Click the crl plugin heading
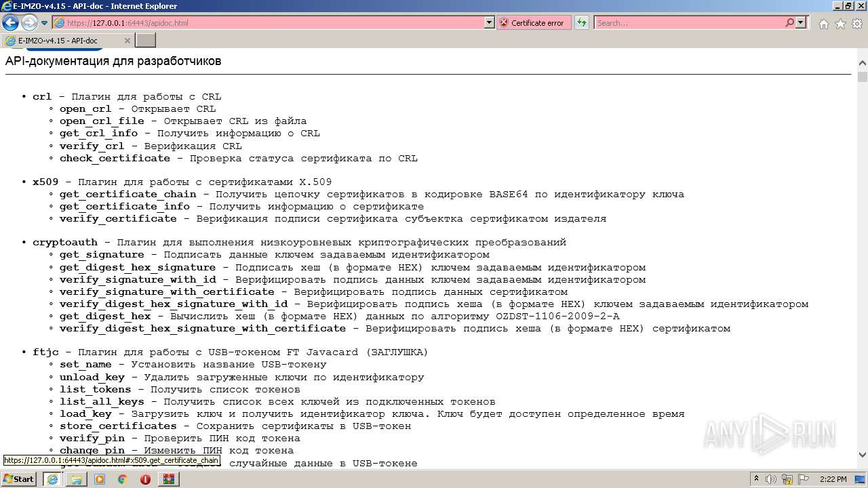 (x=42, y=96)
